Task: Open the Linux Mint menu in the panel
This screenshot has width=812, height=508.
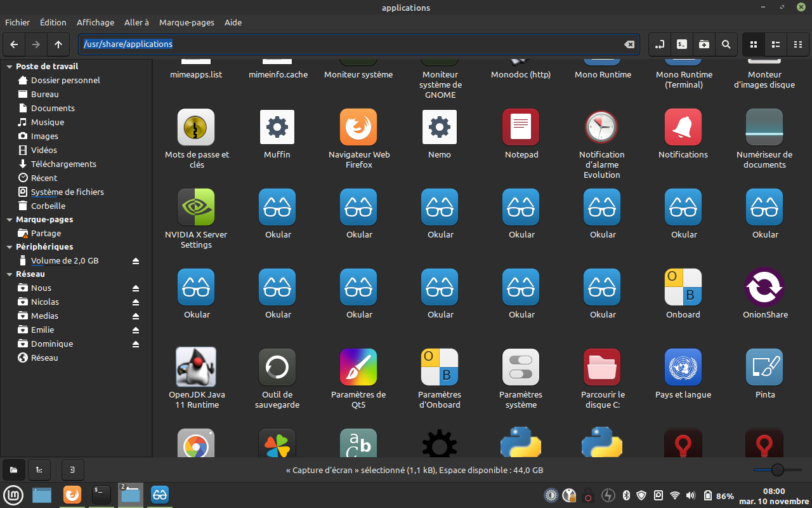Action: click(13, 495)
